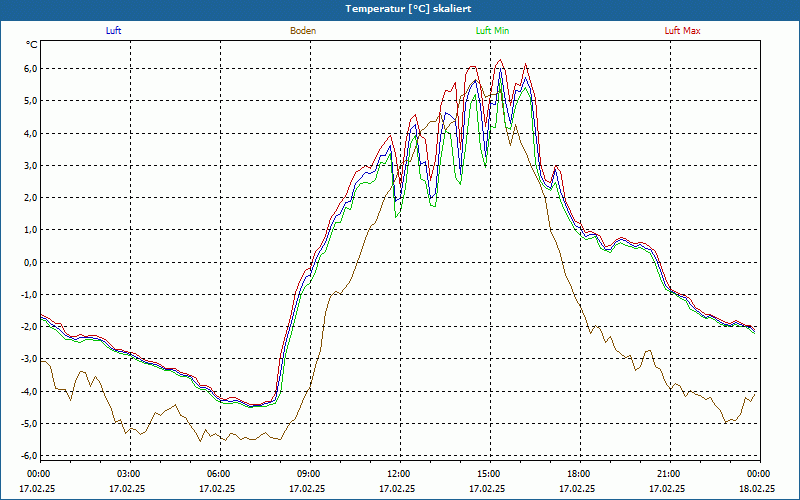Image resolution: width=800 pixels, height=500 pixels.
Task: Click the -4,0 y-axis value
Action: click(29, 391)
